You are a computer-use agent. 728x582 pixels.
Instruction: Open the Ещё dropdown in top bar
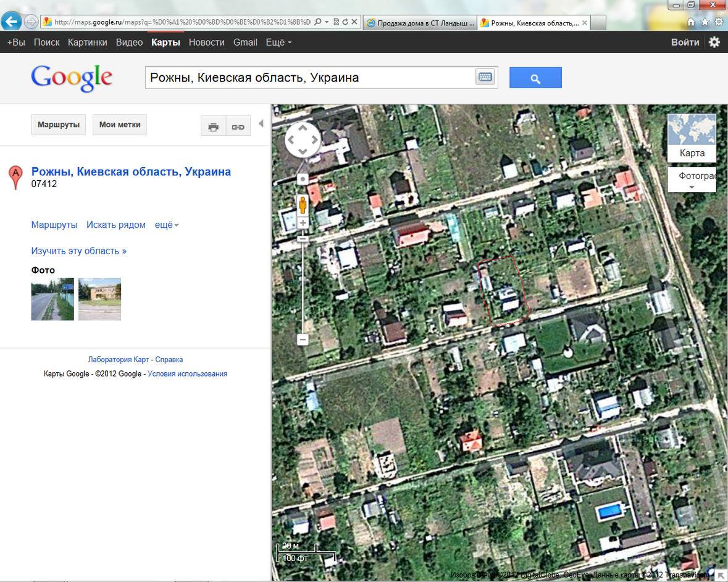(278, 42)
